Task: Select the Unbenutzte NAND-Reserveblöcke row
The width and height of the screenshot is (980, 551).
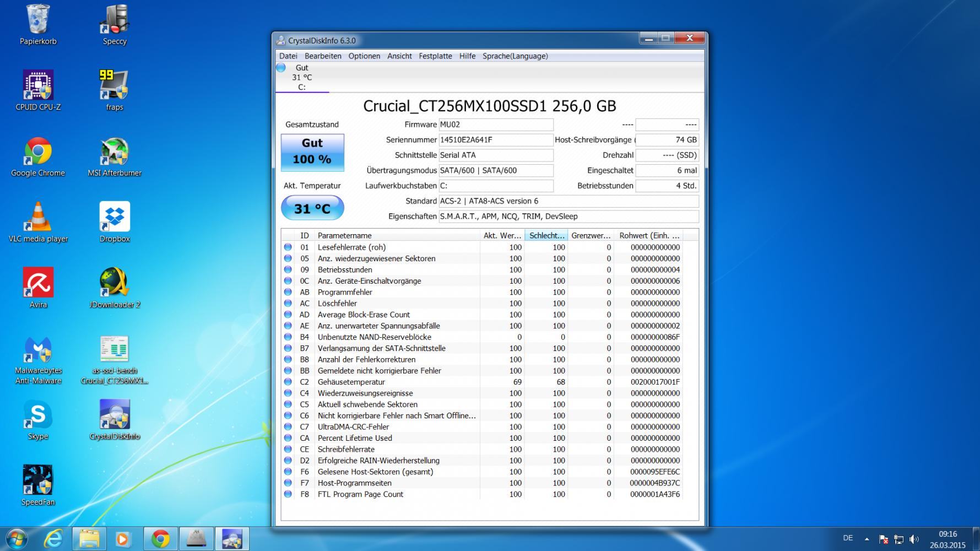Action: (483, 337)
